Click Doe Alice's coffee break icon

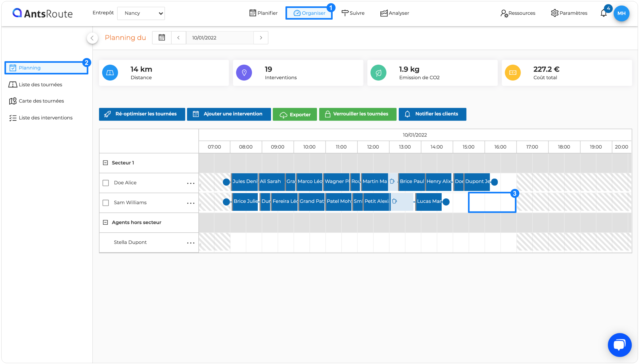[x=392, y=181]
